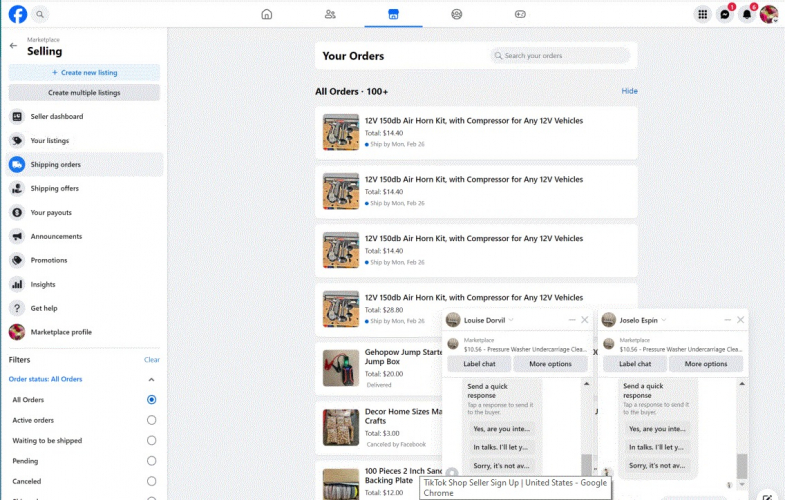Open Seller dashboard in sidebar
The image size is (785, 500).
point(84,117)
